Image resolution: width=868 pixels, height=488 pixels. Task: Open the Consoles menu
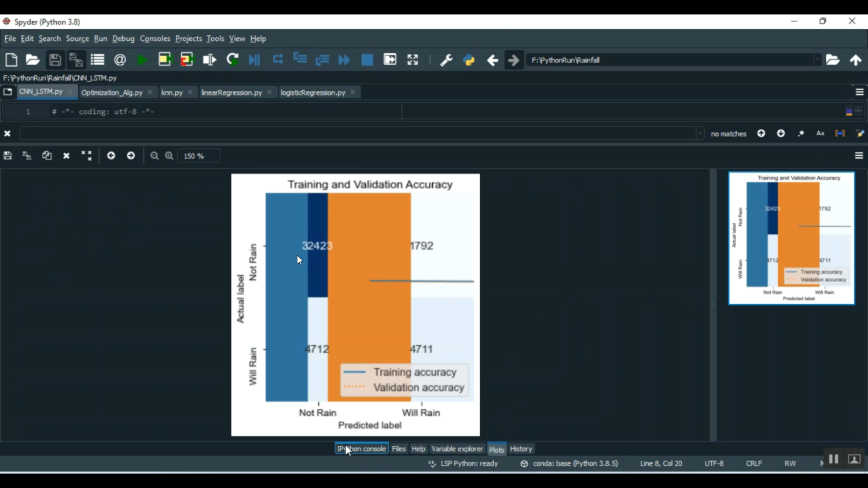point(155,39)
